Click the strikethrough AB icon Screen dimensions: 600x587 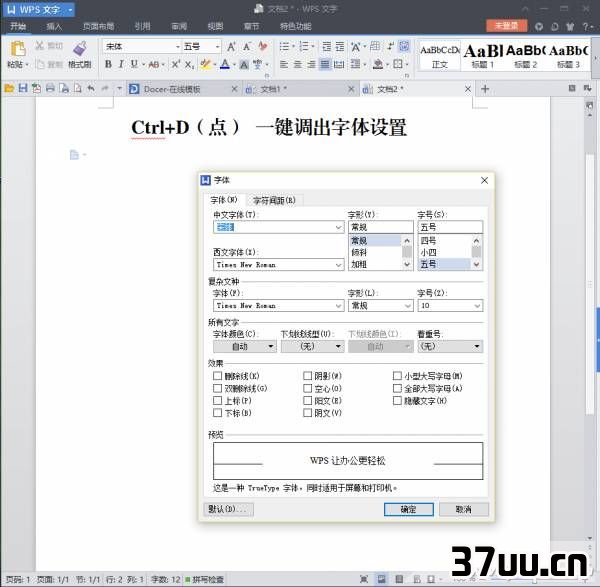[154, 65]
